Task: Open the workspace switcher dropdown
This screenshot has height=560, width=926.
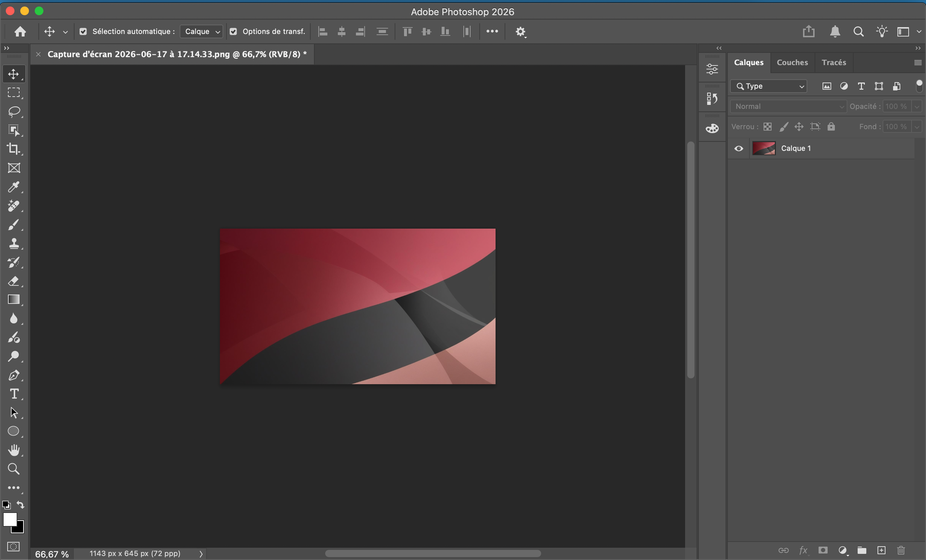Action: 909,31
